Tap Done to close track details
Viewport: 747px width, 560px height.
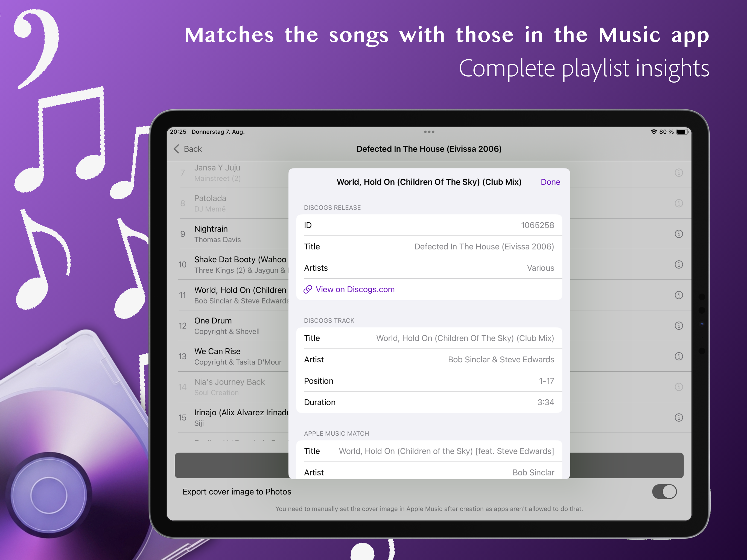point(550,182)
